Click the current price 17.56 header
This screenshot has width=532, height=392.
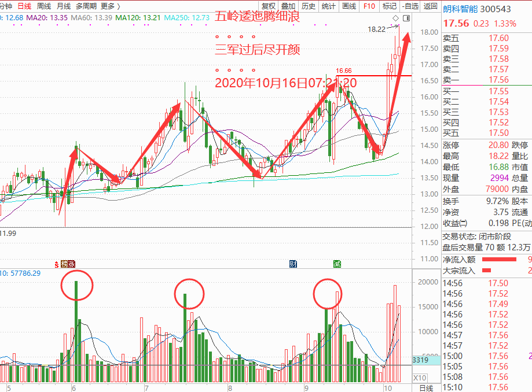[x=456, y=23]
